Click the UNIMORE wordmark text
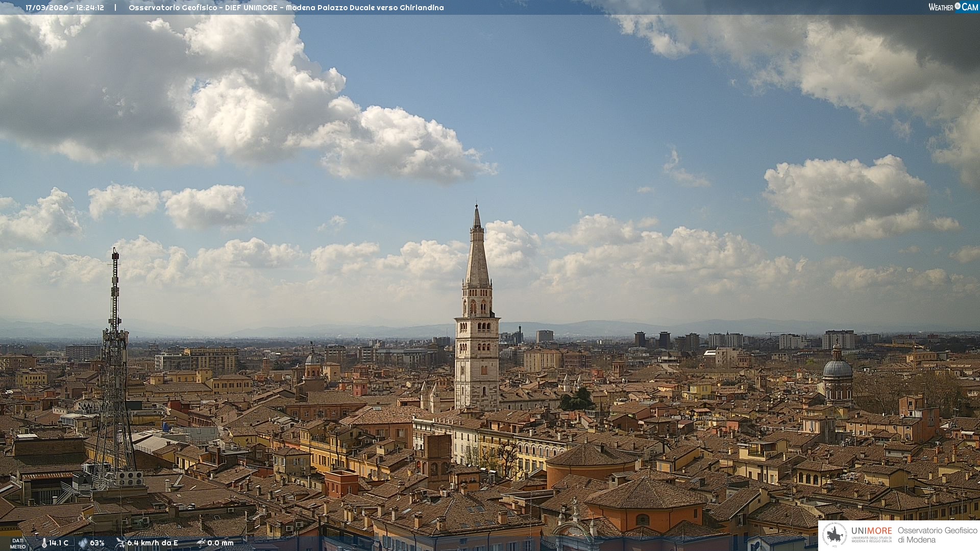 click(871, 531)
